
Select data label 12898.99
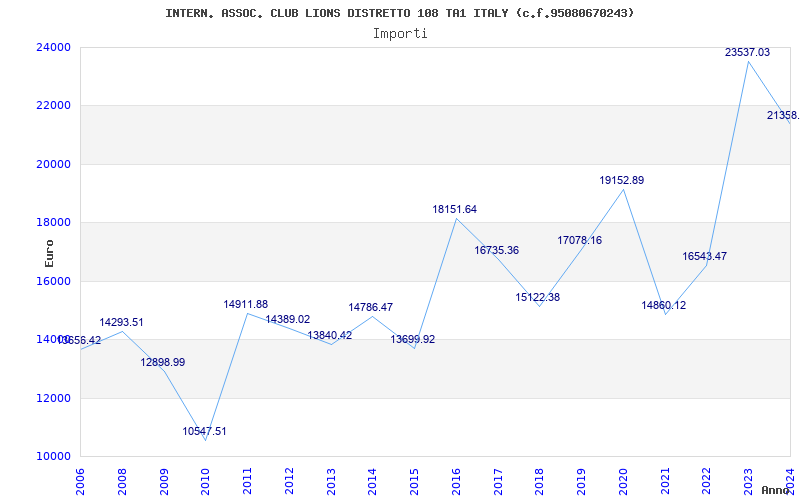(163, 363)
